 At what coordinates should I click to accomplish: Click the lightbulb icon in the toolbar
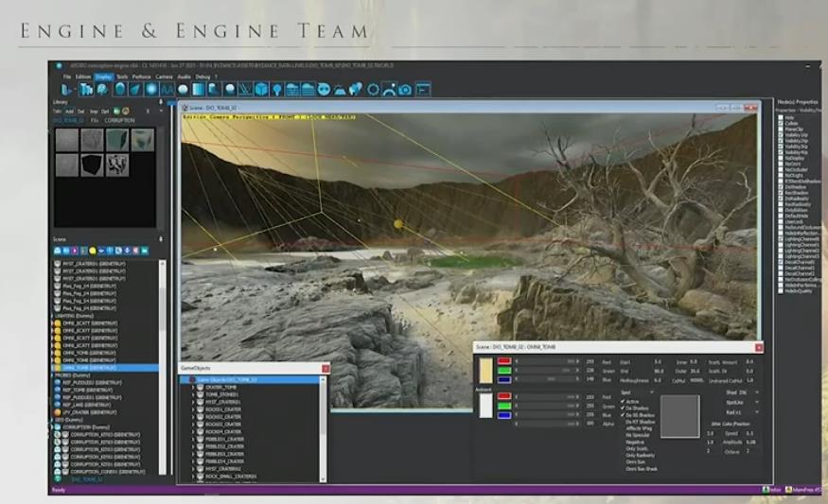(276, 90)
